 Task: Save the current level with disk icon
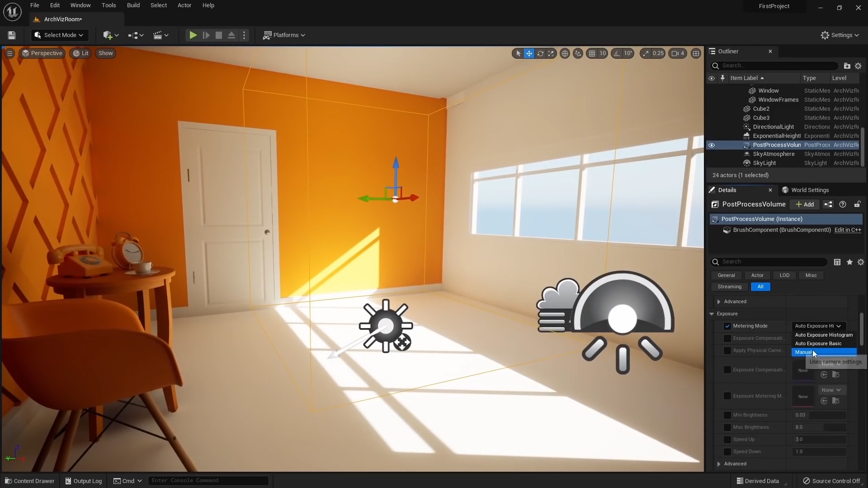pyautogui.click(x=12, y=35)
